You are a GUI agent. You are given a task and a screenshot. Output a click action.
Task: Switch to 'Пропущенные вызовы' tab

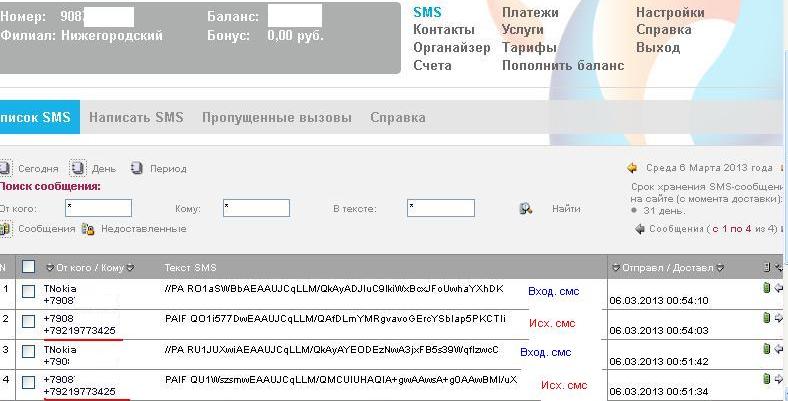[x=277, y=117]
